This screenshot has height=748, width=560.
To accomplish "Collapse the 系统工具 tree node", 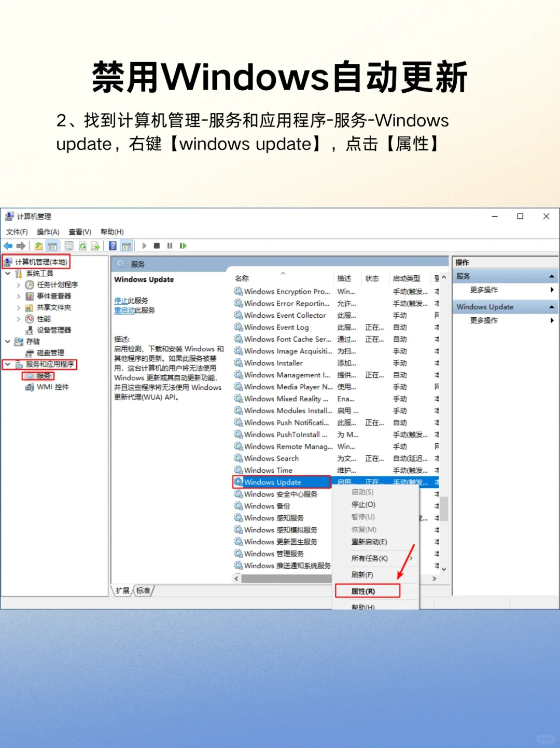I will (8, 273).
